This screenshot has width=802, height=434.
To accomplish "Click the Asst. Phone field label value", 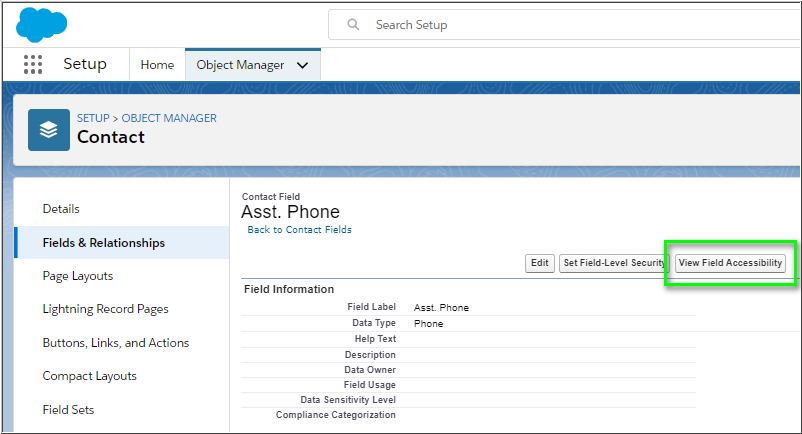I will tap(441, 308).
